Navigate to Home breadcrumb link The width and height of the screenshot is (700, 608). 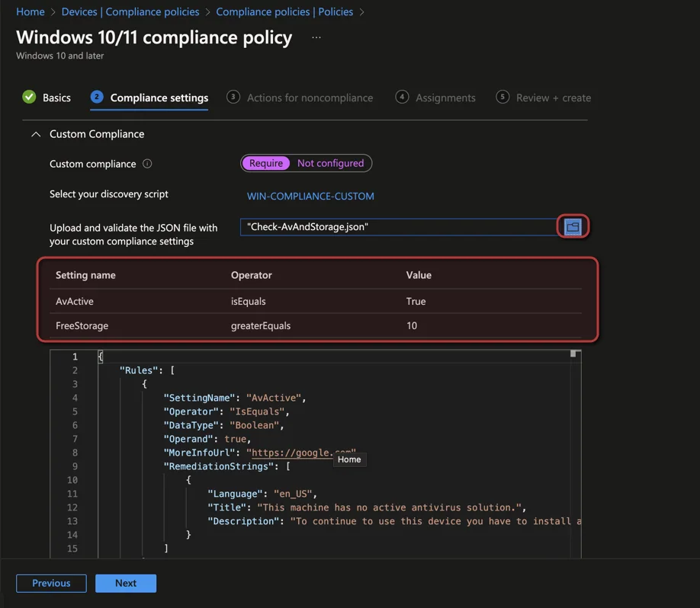tap(31, 12)
